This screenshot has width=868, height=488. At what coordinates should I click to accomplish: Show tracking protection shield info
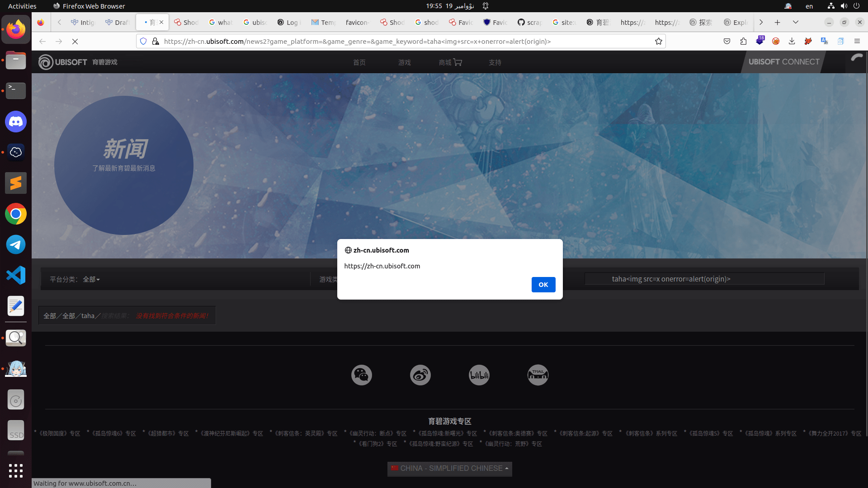coord(143,42)
